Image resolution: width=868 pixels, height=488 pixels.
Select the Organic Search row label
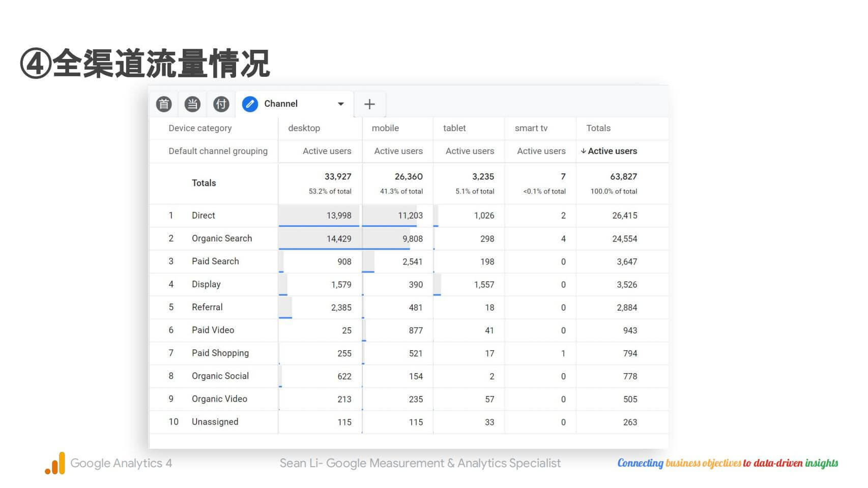click(x=222, y=238)
